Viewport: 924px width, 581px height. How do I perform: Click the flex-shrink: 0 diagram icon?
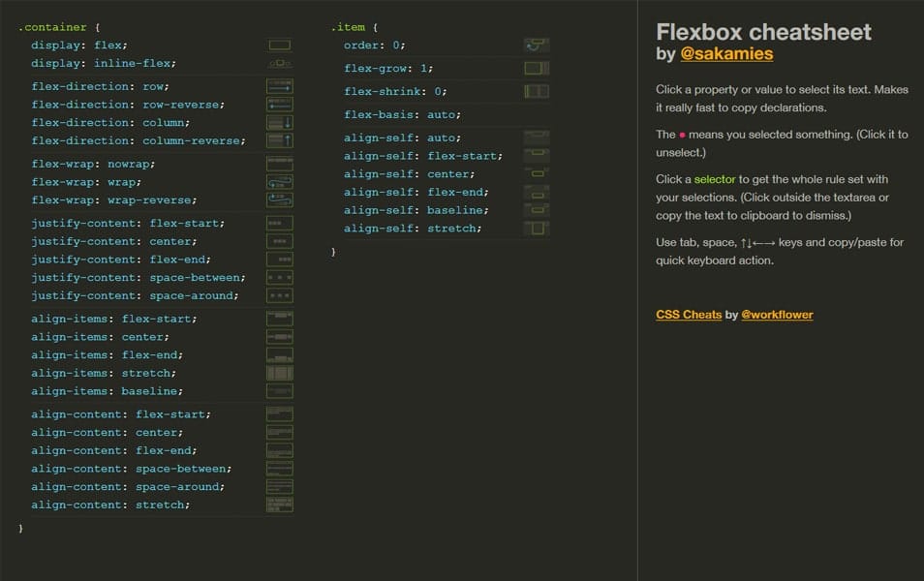[x=537, y=91]
